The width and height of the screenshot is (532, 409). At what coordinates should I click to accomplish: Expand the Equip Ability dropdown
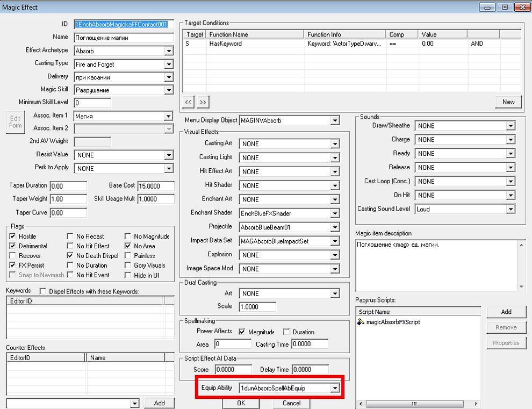coord(335,388)
